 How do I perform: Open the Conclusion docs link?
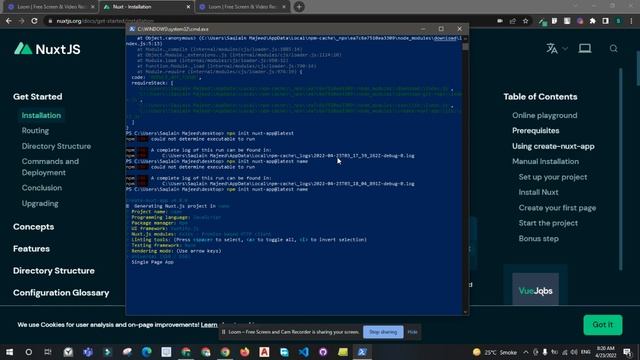tap(42, 188)
